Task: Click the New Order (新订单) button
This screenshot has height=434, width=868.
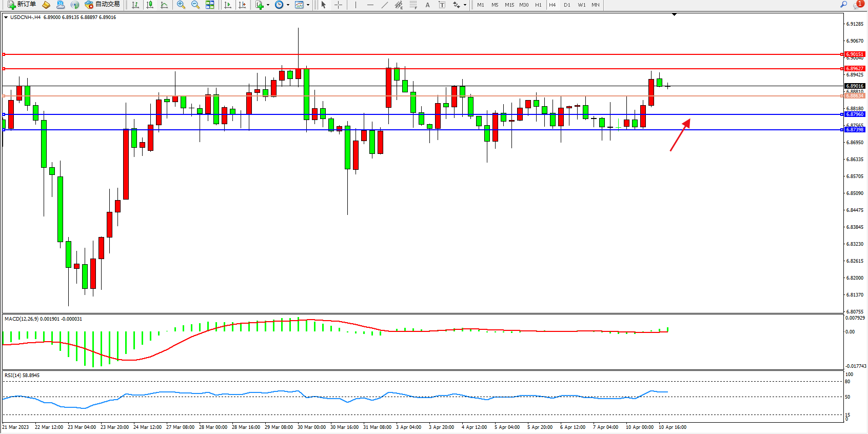Action: click(22, 5)
